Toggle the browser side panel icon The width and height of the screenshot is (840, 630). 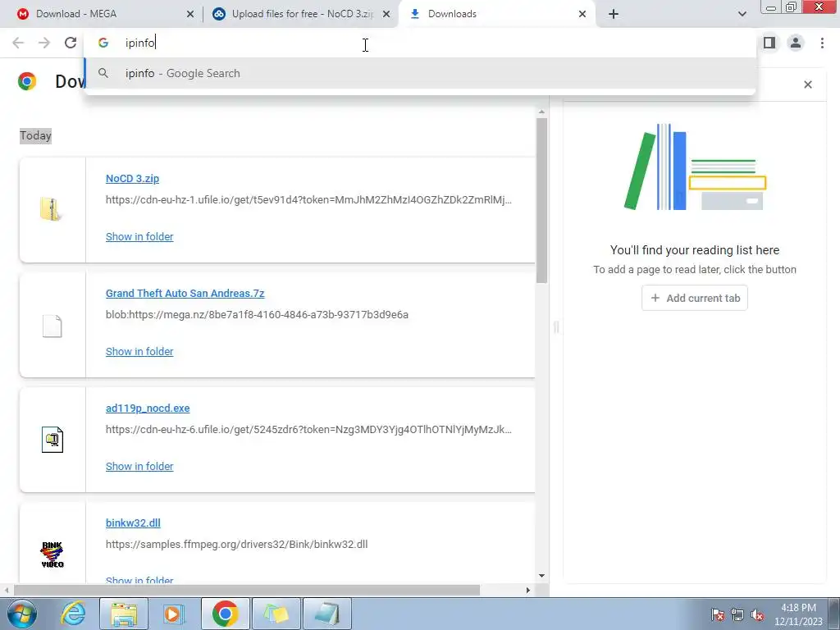tap(769, 43)
